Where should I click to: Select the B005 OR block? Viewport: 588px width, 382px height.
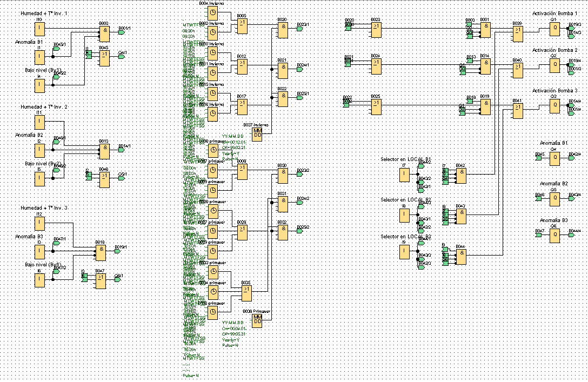point(242,26)
